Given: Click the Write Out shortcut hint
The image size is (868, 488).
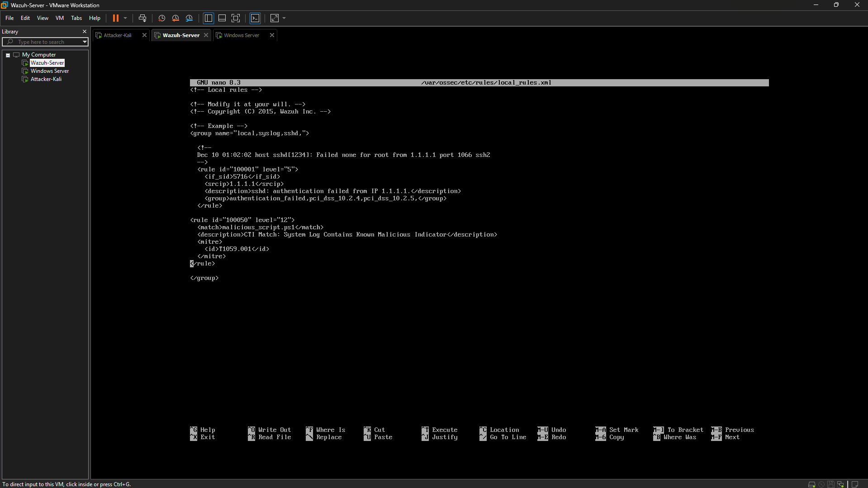Looking at the screenshot, I should [x=270, y=430].
